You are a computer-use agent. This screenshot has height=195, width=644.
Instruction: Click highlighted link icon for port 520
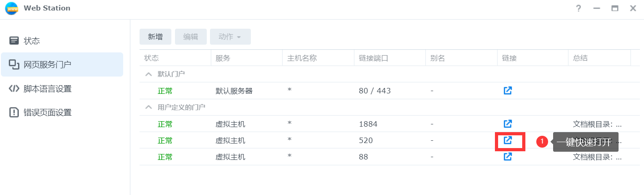pos(508,140)
